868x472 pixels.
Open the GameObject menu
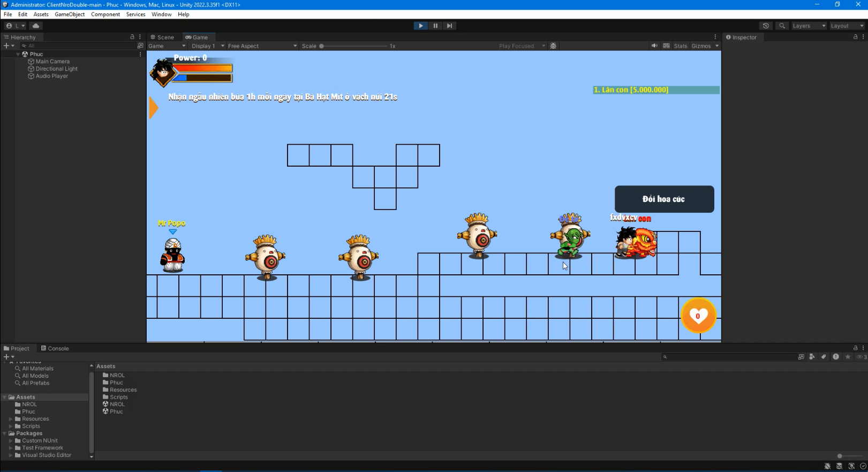70,14
